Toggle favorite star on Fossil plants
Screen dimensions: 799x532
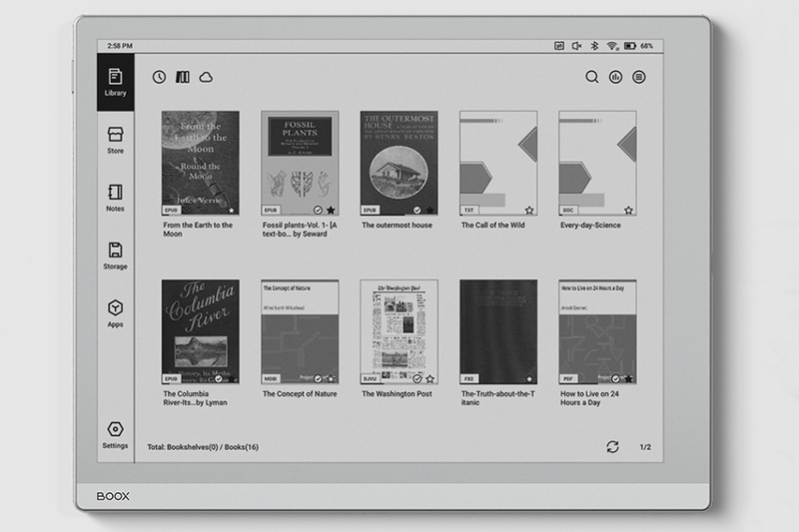331,211
